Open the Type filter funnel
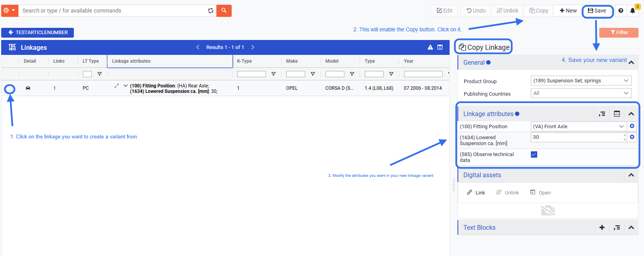 [391, 74]
